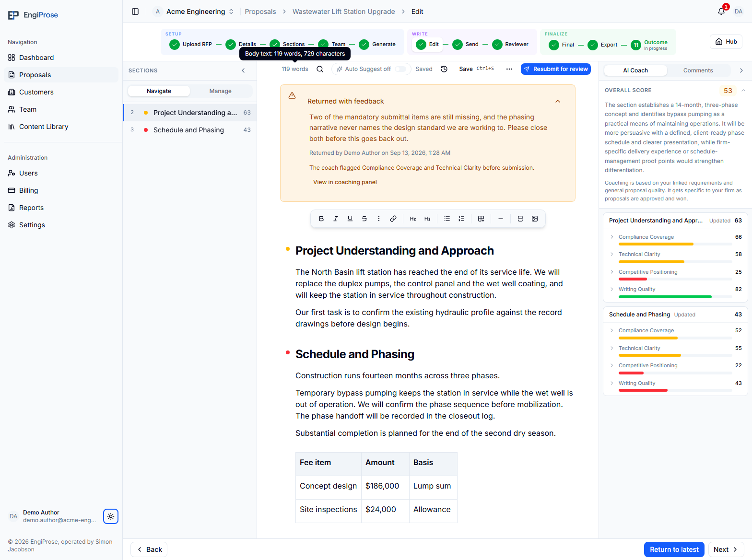Screen dimensions: 752x560
Task: Open Content Library in navigation
Action: tap(61, 127)
